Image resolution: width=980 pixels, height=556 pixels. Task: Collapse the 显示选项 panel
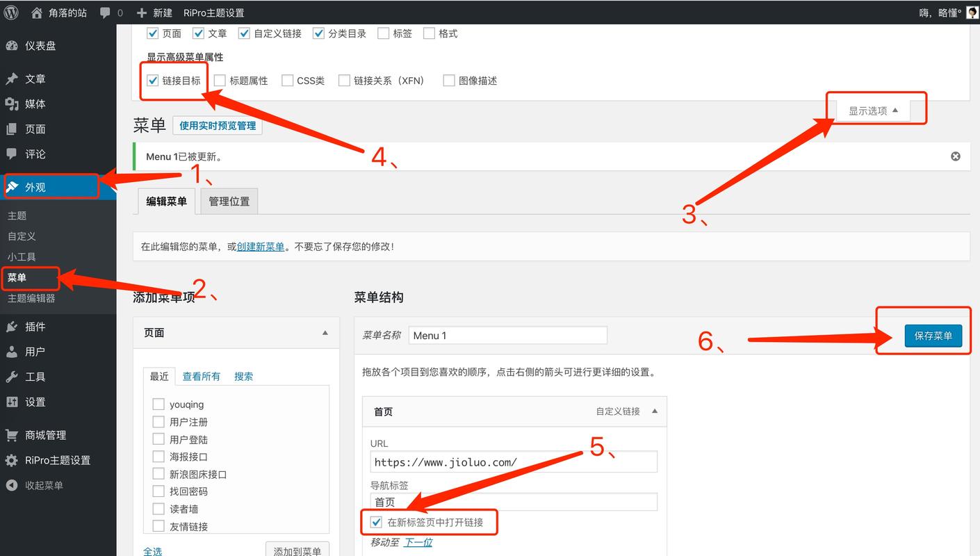pyautogui.click(x=873, y=111)
